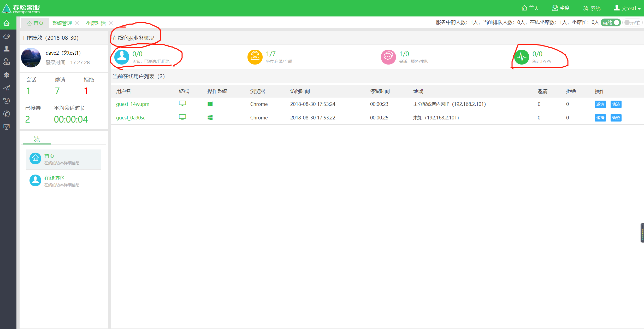Viewport: 644px width, 329px height.
Task: Open 坐席 in the top navigation
Action: point(561,8)
